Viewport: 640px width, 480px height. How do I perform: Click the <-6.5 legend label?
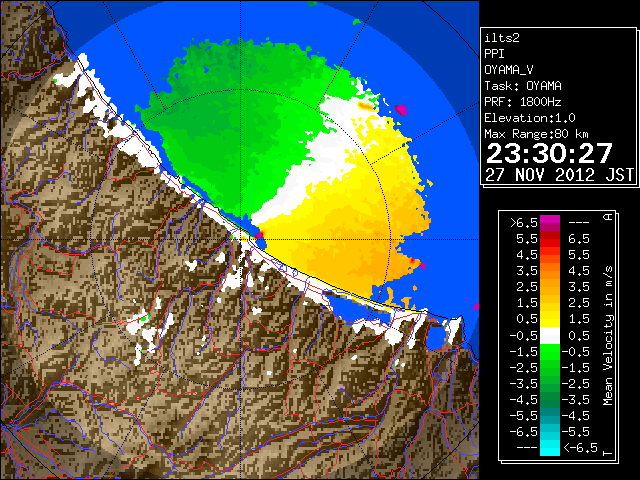[x=580, y=448]
